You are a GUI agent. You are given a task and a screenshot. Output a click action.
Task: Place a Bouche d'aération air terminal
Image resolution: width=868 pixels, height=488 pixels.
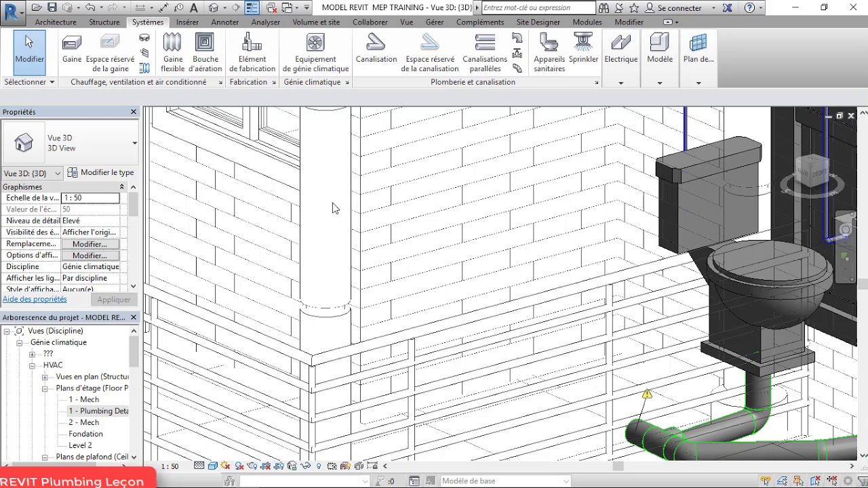click(205, 53)
